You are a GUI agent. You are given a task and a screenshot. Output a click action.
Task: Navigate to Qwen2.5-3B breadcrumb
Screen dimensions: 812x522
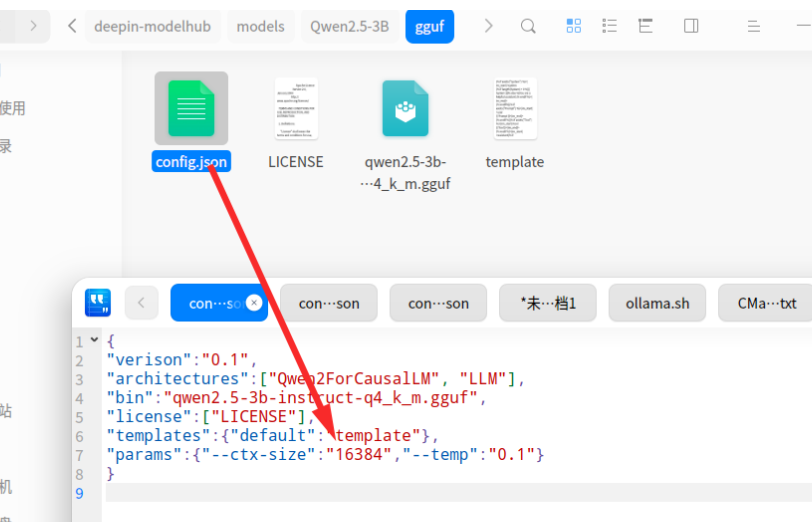click(x=349, y=26)
